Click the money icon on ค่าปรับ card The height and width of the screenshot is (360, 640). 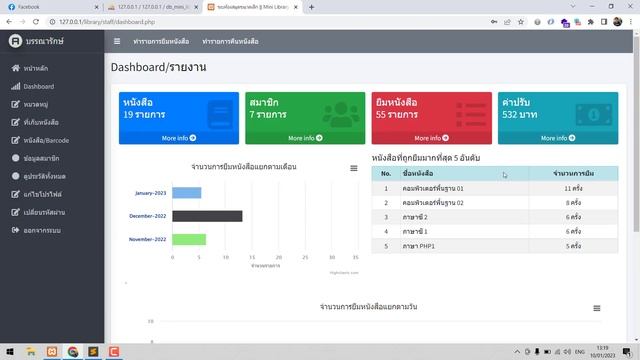click(594, 115)
